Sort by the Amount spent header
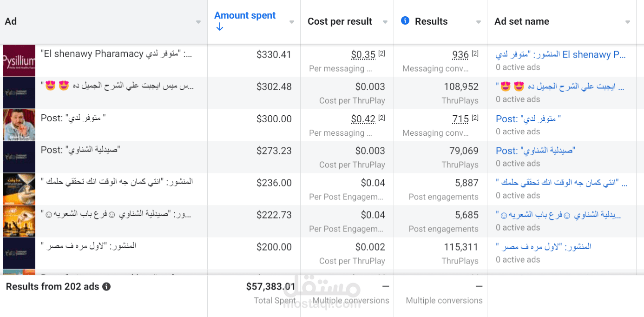644x317 pixels. pyautogui.click(x=245, y=15)
